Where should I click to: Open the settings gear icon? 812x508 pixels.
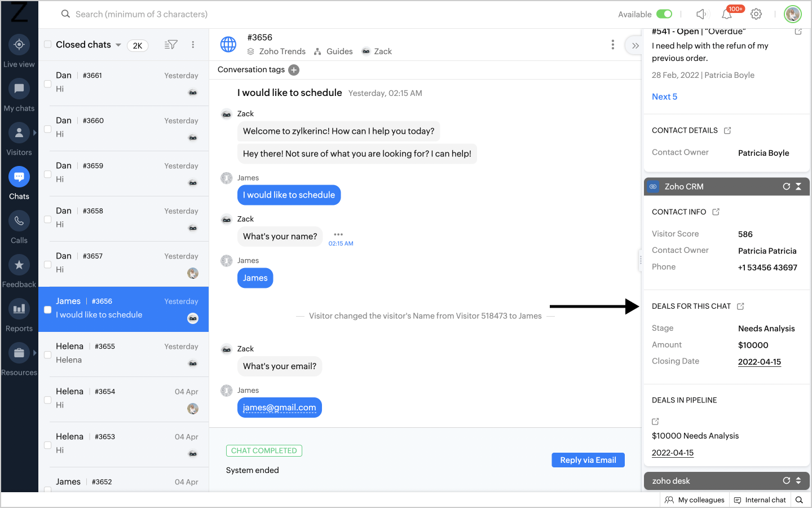point(756,14)
